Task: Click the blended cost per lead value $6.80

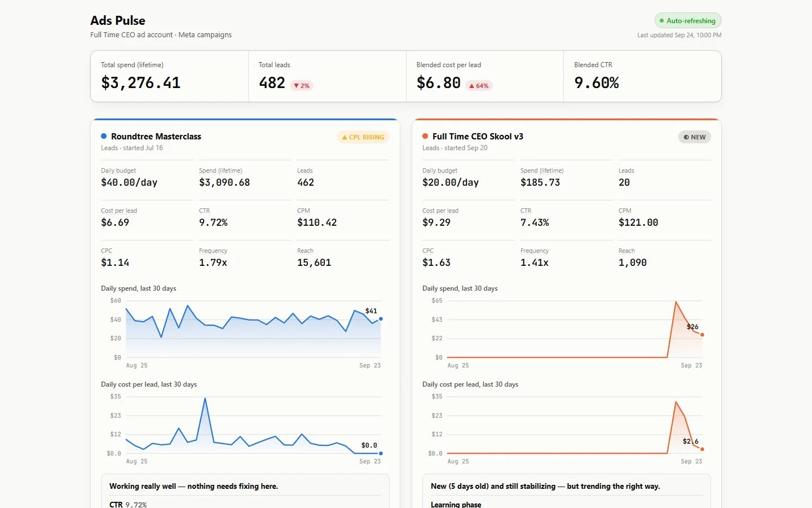Action: coord(439,83)
